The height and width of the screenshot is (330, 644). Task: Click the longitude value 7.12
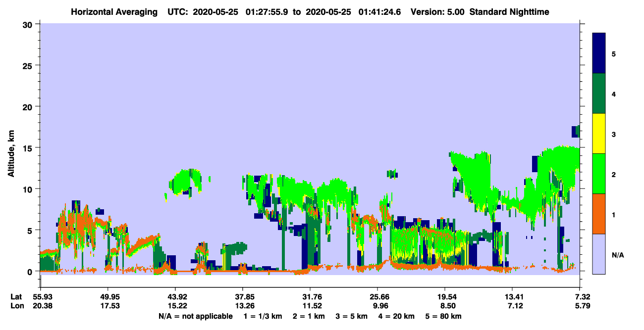coord(514,306)
